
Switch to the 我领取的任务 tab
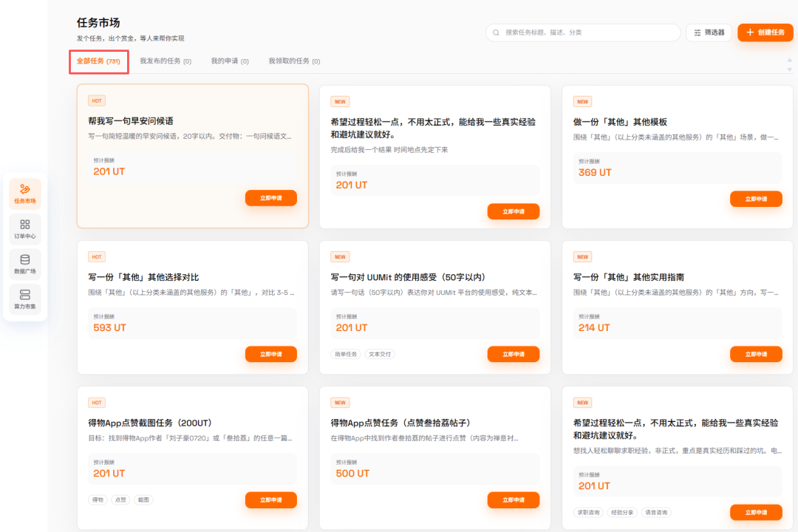tap(294, 61)
